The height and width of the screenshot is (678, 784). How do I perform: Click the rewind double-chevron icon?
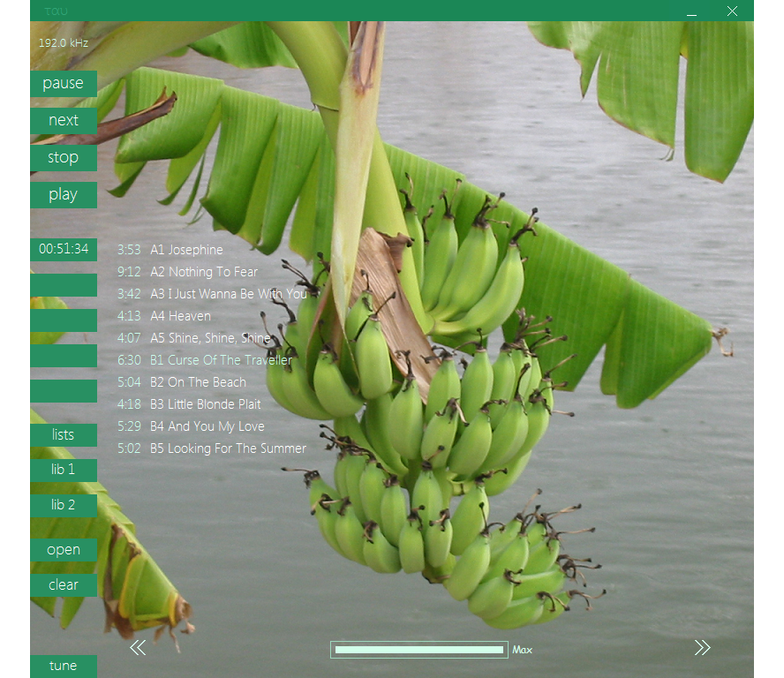coord(138,648)
